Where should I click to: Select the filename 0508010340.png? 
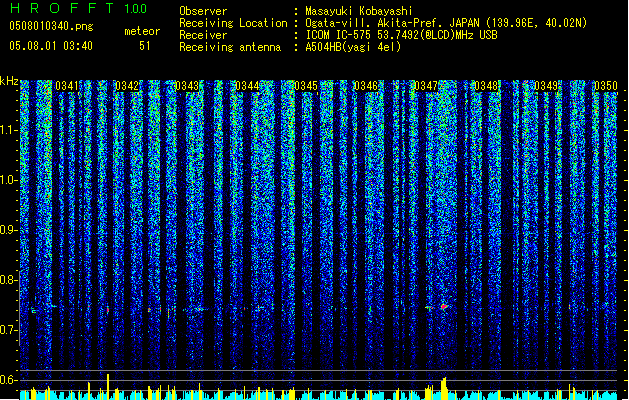coord(51,27)
